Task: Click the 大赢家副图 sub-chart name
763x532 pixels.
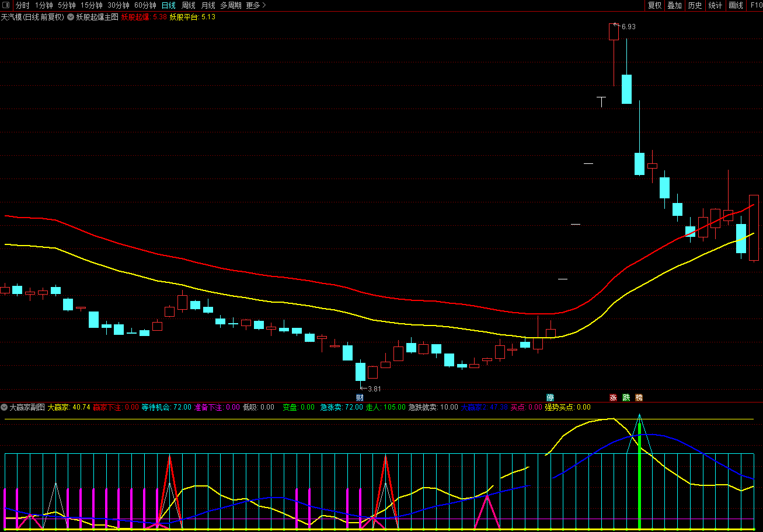Action: tap(27, 407)
